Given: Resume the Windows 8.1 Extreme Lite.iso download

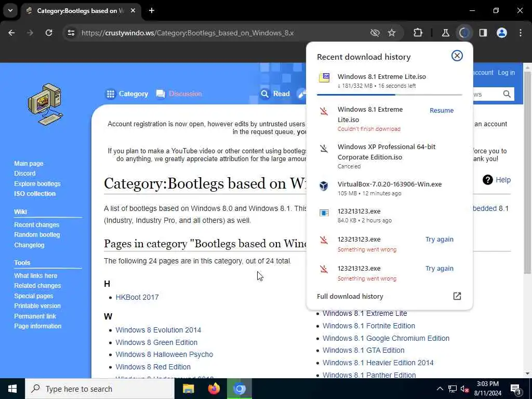Looking at the screenshot, I should (442, 110).
